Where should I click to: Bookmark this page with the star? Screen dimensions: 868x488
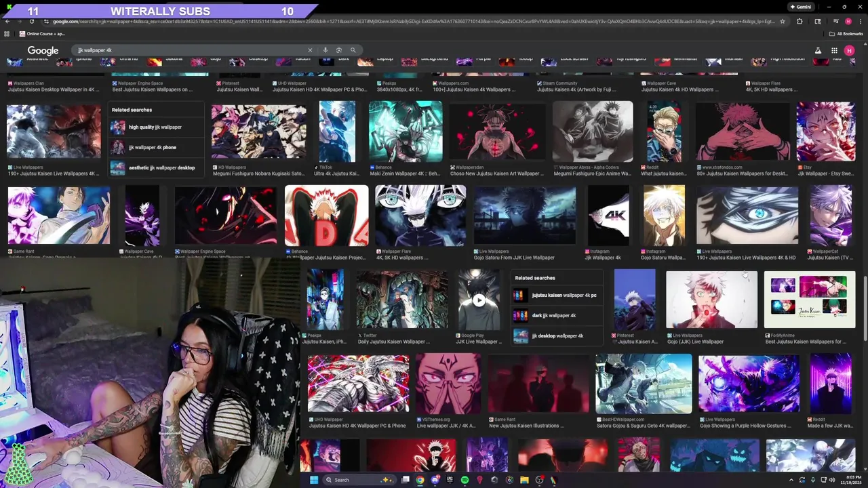(782, 21)
